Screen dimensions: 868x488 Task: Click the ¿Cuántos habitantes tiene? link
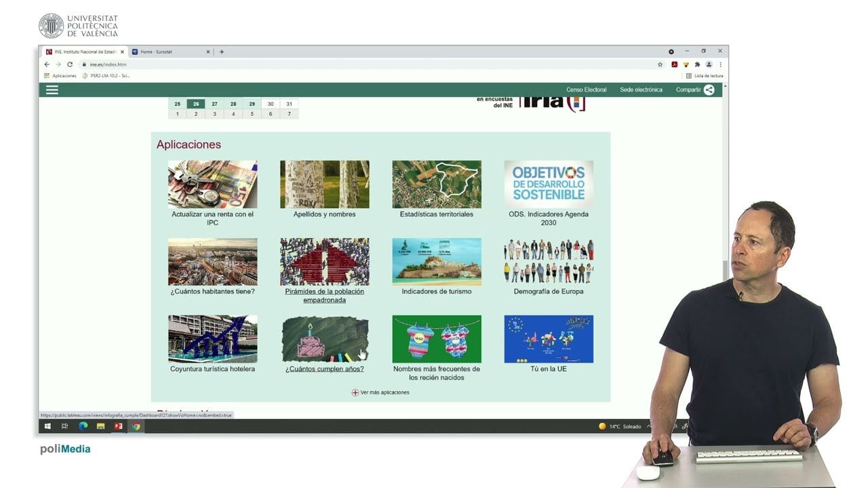click(x=213, y=291)
